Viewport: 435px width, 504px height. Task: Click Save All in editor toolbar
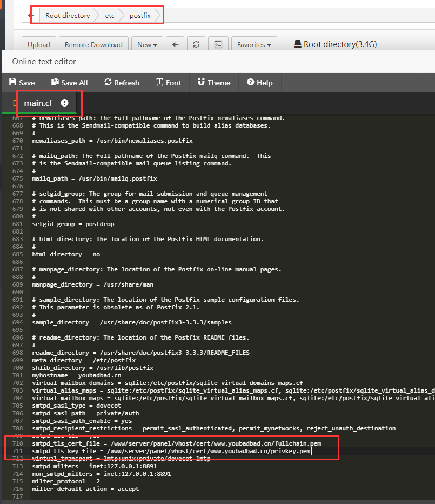pos(69,83)
